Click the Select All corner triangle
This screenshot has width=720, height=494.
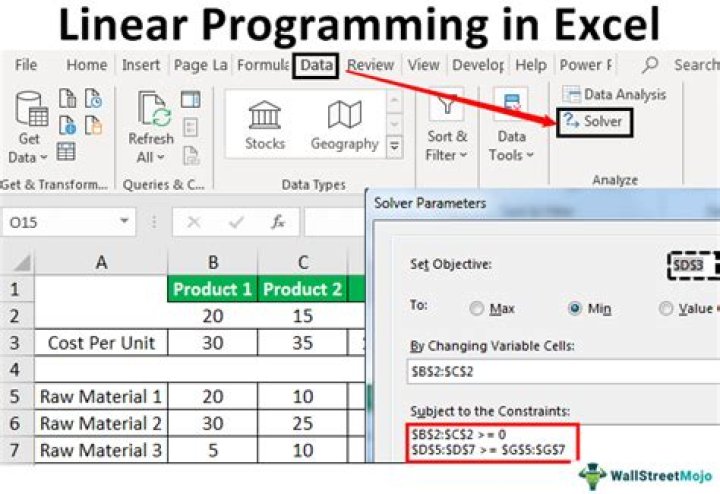22,263
